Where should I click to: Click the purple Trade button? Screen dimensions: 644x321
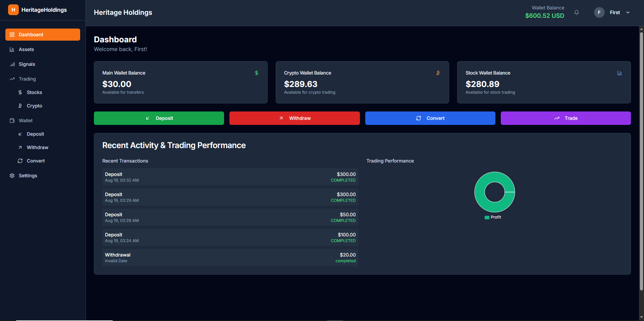[566, 118]
